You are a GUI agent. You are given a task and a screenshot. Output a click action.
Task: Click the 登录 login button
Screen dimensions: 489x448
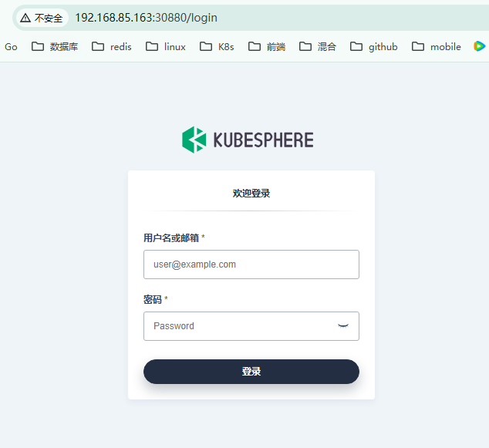pos(251,372)
